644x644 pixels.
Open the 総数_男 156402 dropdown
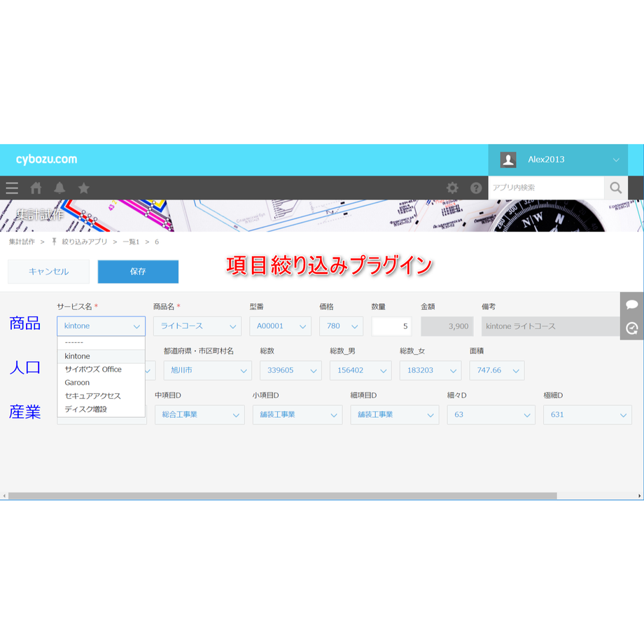tap(360, 370)
